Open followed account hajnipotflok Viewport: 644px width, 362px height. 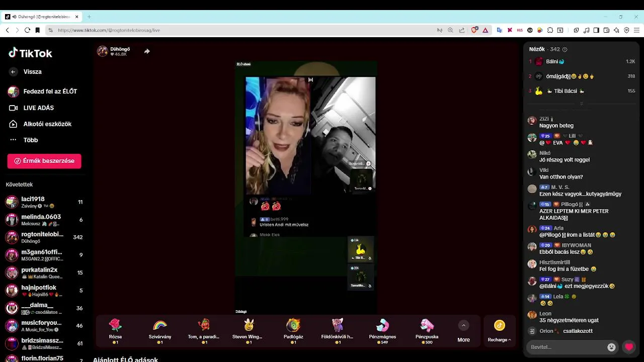coord(44,291)
